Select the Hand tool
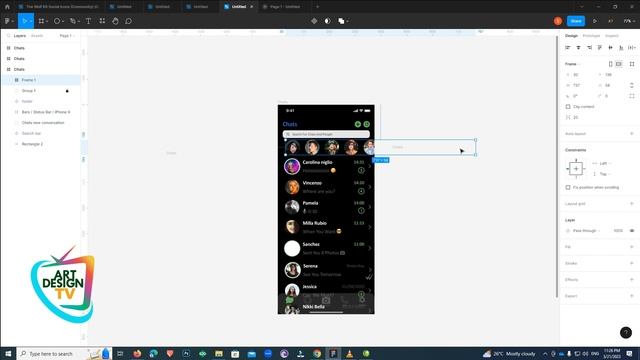This screenshot has height=360, width=640. pos(115,21)
